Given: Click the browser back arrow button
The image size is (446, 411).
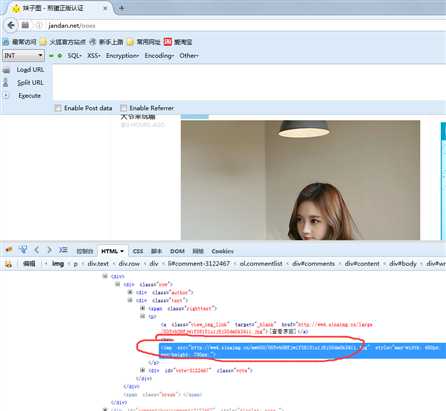Looking at the screenshot, I should tap(11, 25).
